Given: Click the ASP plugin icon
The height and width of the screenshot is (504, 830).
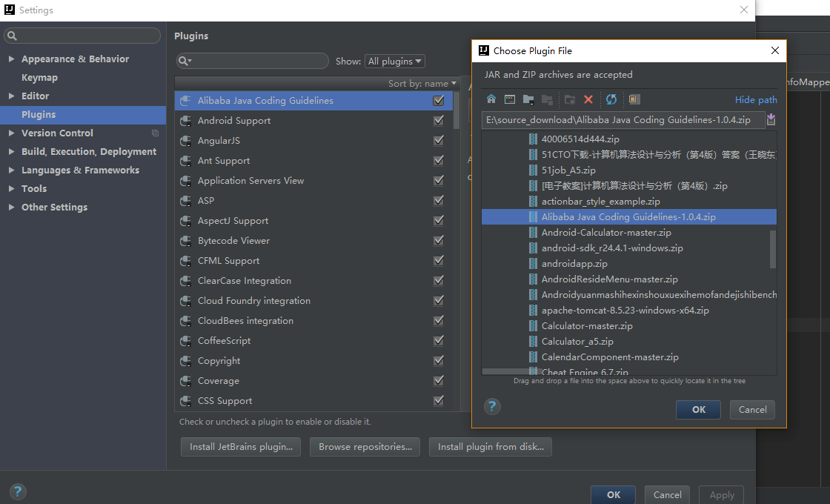Looking at the screenshot, I should (185, 201).
